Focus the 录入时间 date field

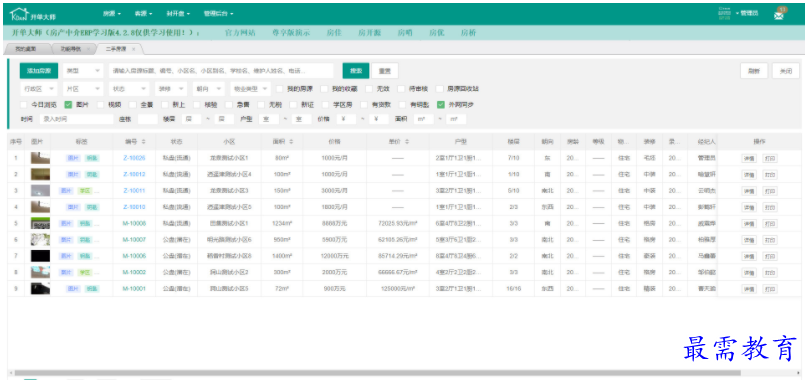[x=76, y=119]
